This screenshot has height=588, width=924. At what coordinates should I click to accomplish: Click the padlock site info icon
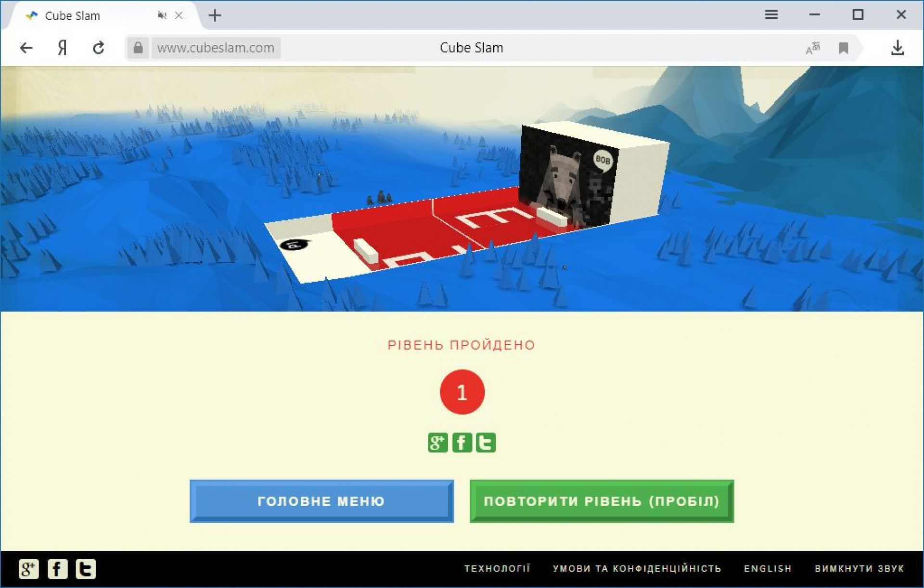pyautogui.click(x=138, y=48)
